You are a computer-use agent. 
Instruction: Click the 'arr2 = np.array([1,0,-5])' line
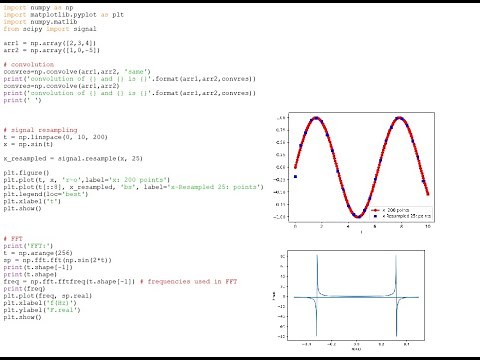click(x=52, y=50)
